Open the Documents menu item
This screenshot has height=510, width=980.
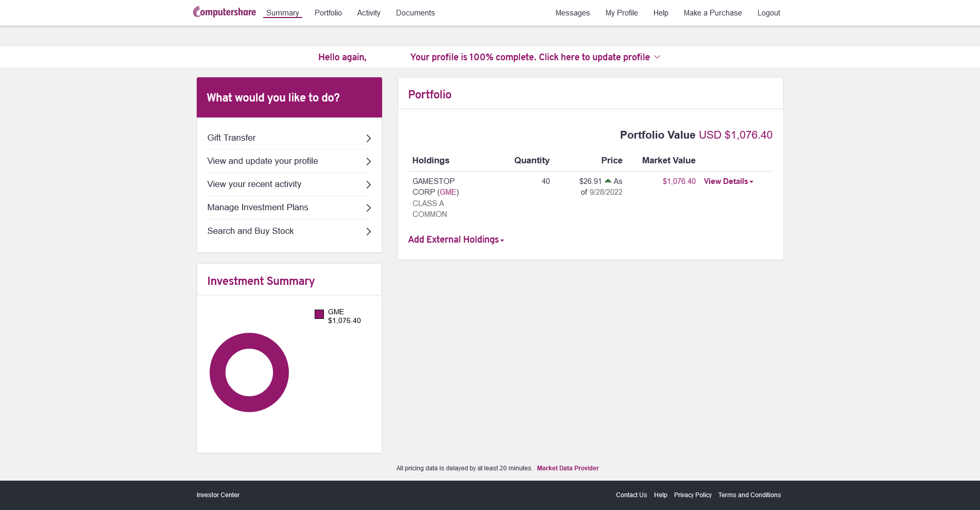tap(415, 13)
